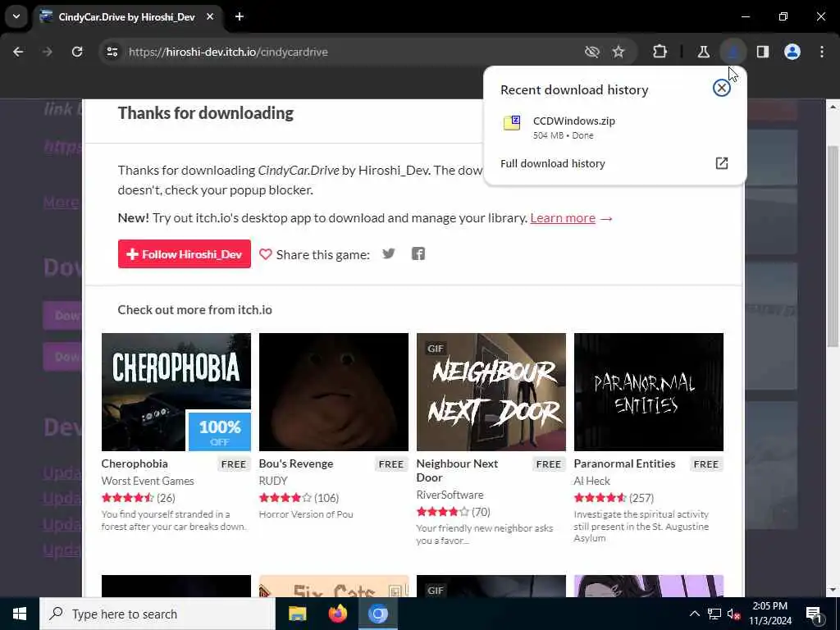Viewport: 840px width, 630px height.
Task: Follow Hiroshi_Dev with the red button
Action: click(185, 254)
